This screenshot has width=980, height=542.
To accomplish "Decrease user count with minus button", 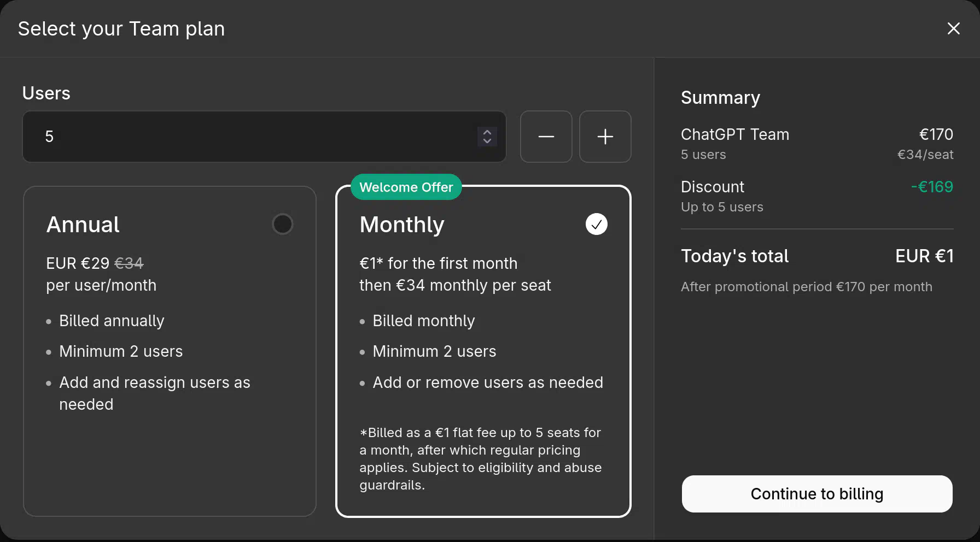I will (546, 137).
